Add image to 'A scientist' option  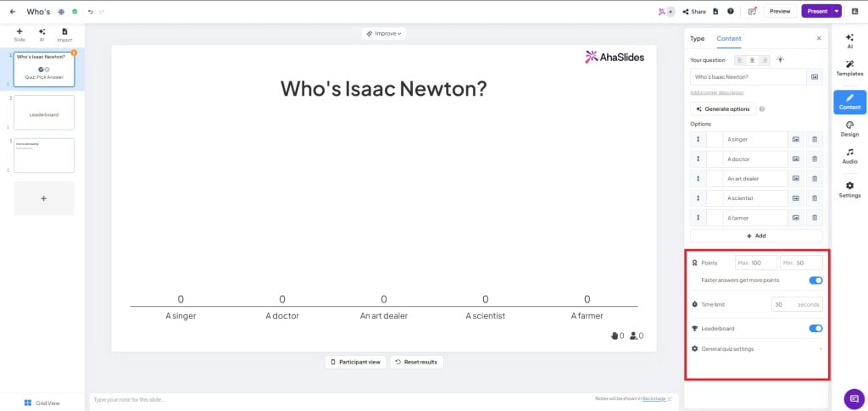click(x=796, y=197)
